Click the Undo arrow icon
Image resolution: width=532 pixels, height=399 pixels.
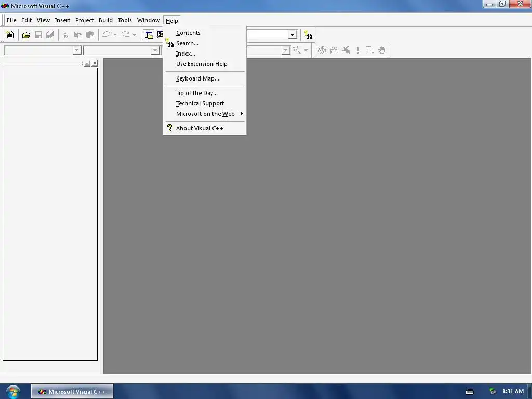(107, 35)
